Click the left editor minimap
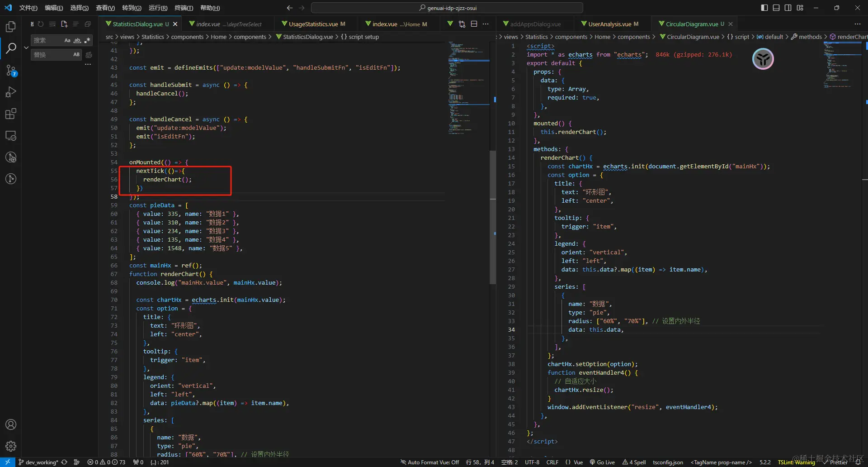 point(468,88)
